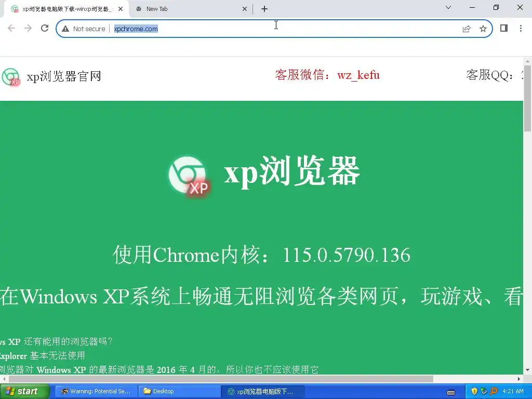Click the xp浏览器官网 header logo icon
Viewport: 532px width, 399px height.
(x=11, y=77)
